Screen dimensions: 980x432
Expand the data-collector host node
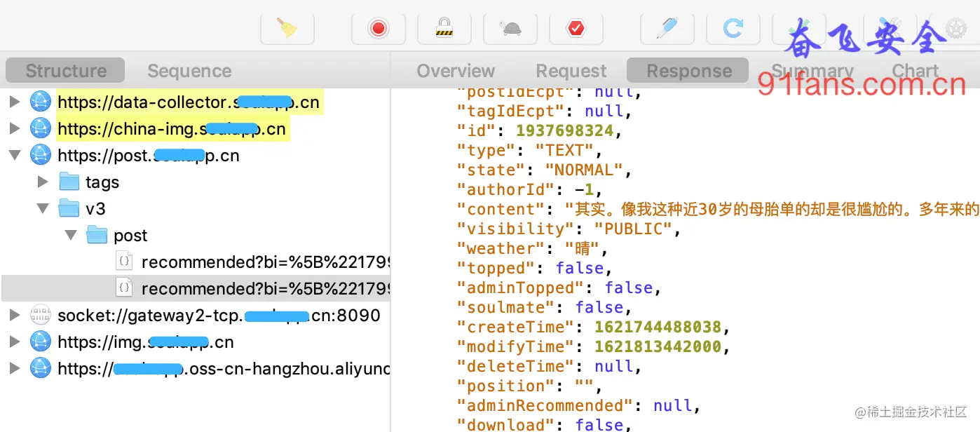point(15,102)
